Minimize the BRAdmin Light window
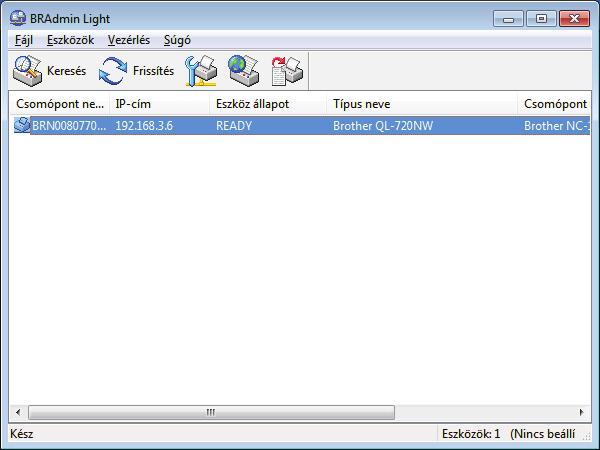This screenshot has height=450, width=600. [x=509, y=18]
